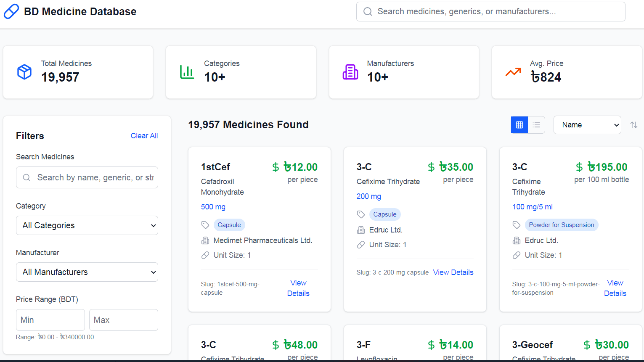Screen dimensions: 644x362
Task: Click building icon on 3-C 200 mg card
Action: click(x=361, y=230)
